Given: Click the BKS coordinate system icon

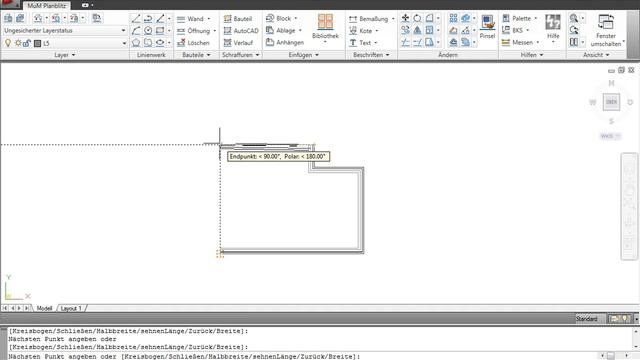Looking at the screenshot, I should pos(506,30).
